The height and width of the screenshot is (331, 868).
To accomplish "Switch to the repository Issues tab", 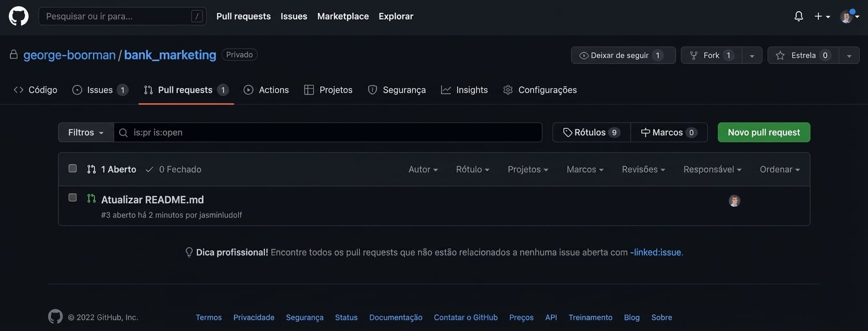I will (x=100, y=90).
